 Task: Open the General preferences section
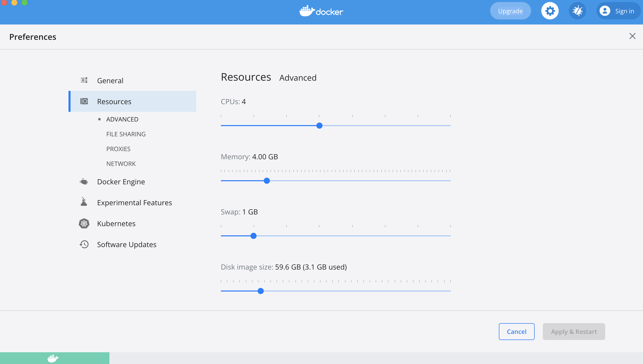point(132,80)
